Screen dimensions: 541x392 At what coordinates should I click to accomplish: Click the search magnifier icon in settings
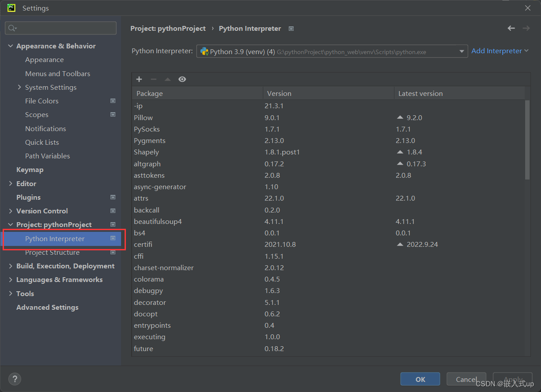12,28
